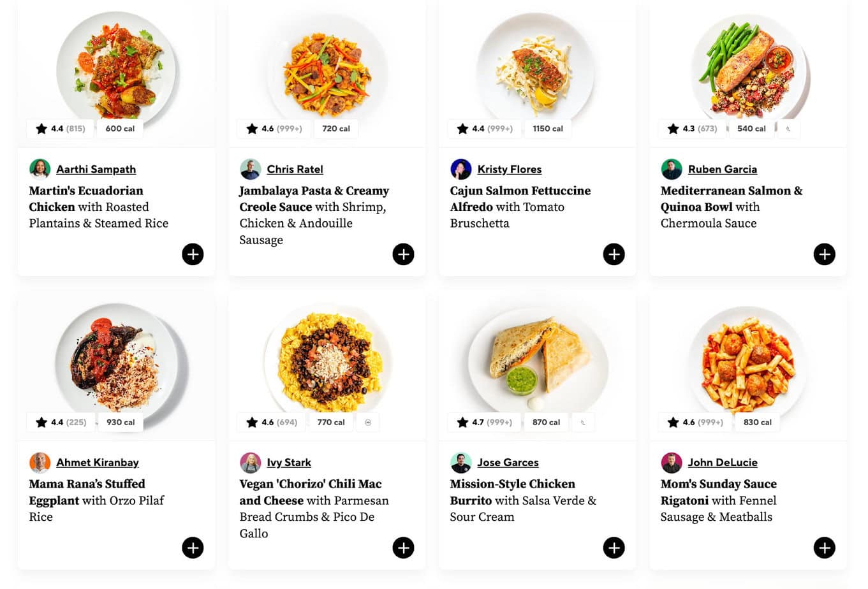
Task: Click the 4.7 star rating on Chicken Burrito
Action: (485, 422)
